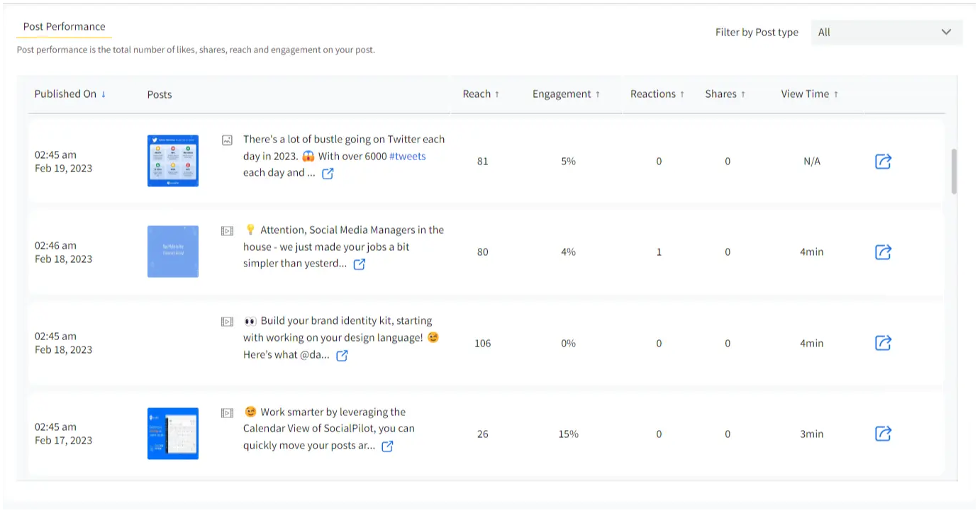This screenshot has height=513, width=980.
Task: Sort table by Published On column
Action: click(69, 94)
